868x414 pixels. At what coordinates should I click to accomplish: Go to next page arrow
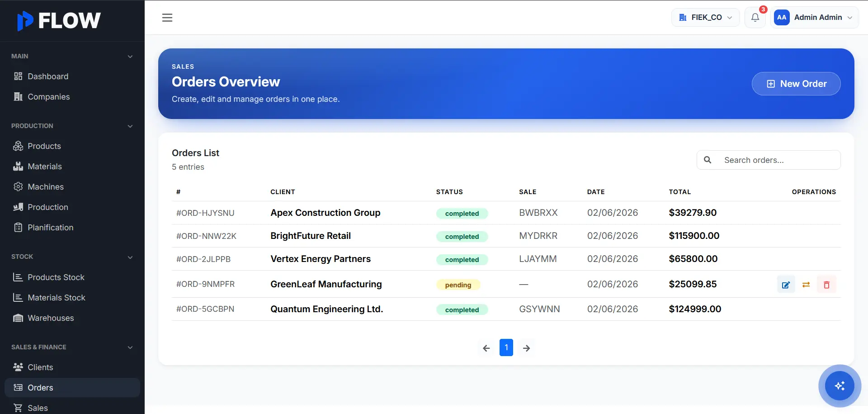526,348
